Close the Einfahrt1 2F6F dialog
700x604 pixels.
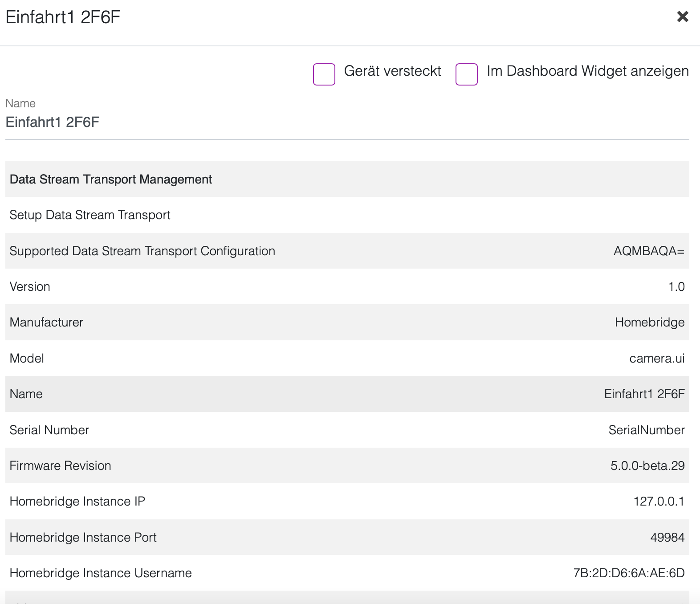[x=682, y=17]
